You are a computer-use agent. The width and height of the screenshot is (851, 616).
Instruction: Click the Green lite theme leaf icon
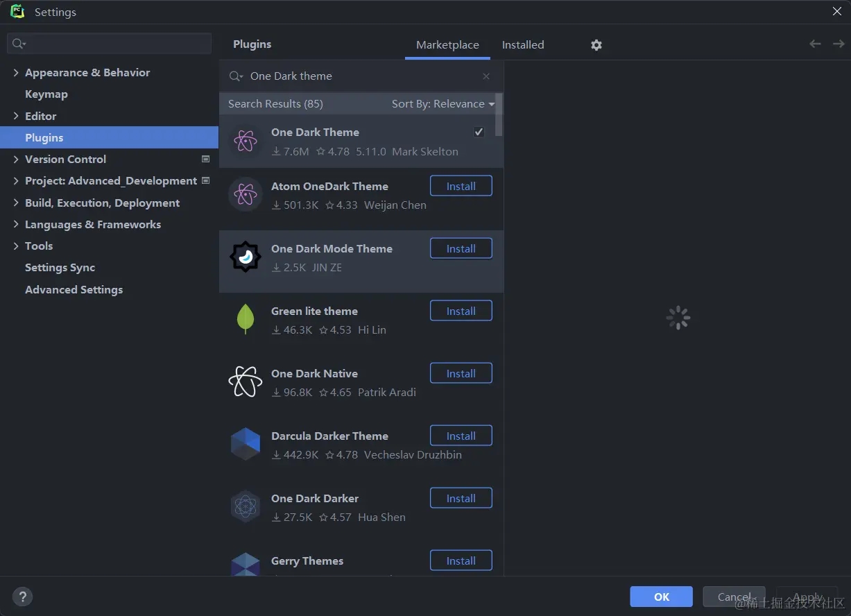tap(245, 319)
